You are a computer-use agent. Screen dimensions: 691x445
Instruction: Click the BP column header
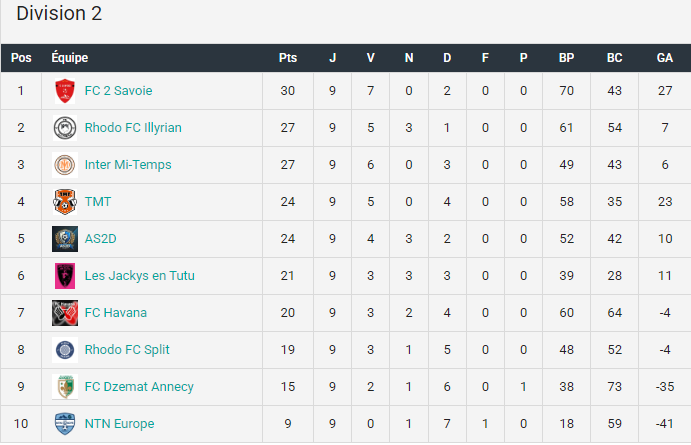click(x=566, y=58)
